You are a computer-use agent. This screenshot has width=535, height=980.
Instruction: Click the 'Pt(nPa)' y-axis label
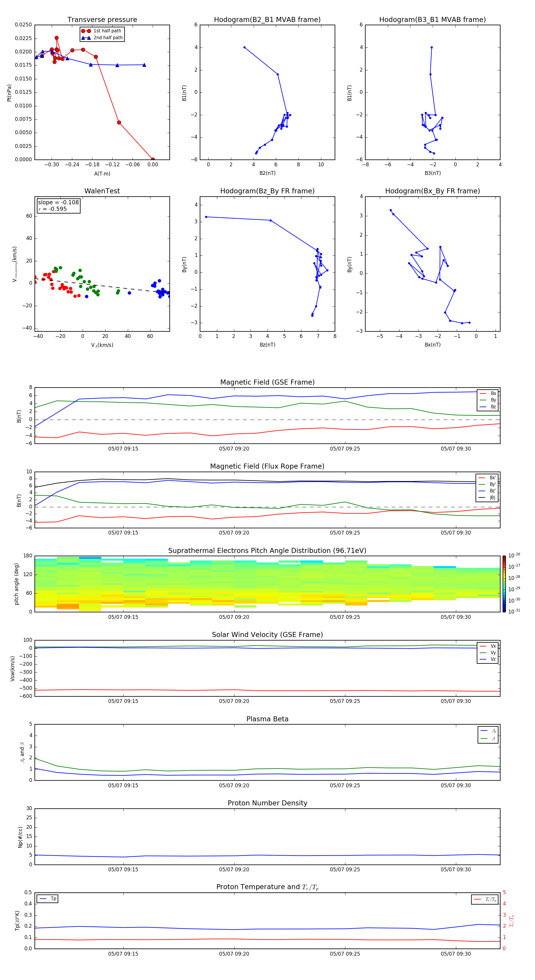coord(9,92)
